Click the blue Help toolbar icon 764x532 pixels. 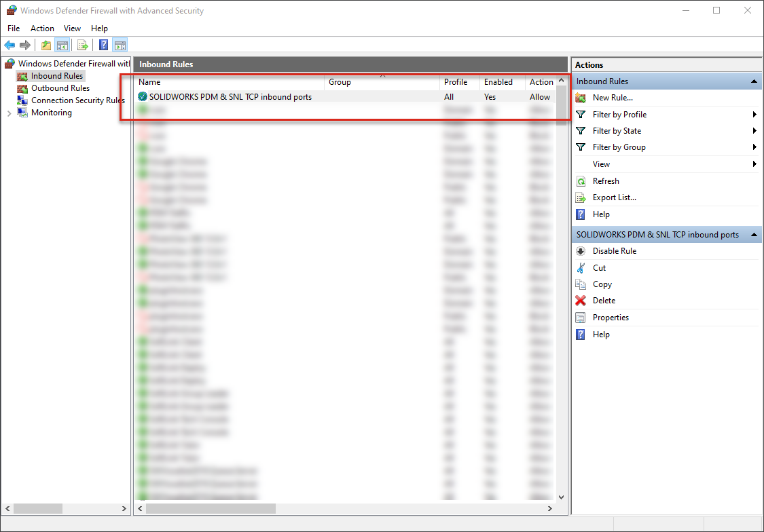point(103,45)
